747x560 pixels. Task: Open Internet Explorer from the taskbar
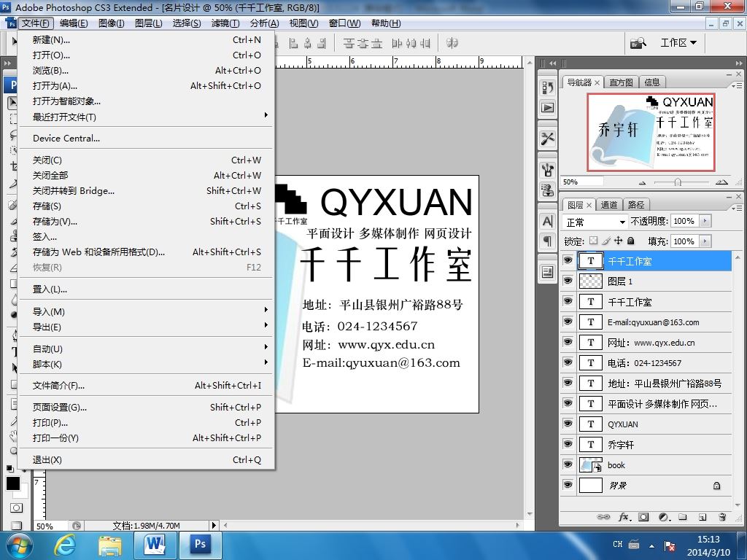64,545
